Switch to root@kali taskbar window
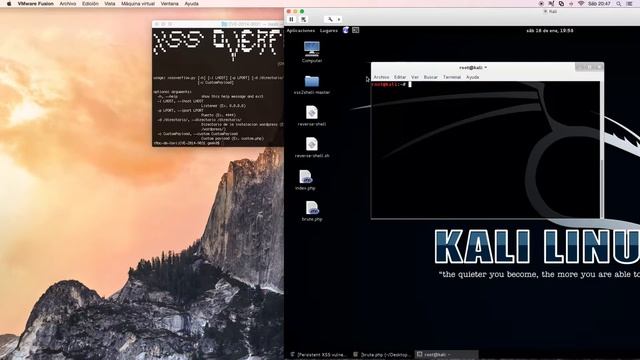 pos(446,355)
